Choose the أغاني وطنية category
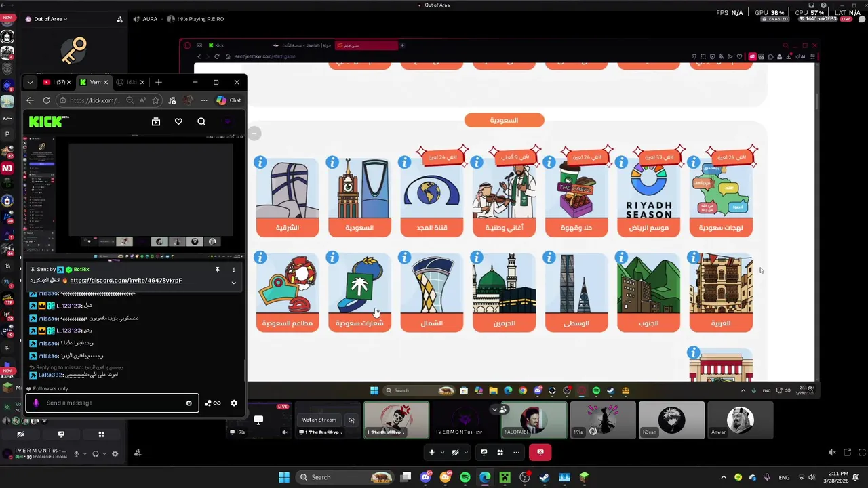Viewport: 868px width, 488px height. coord(504,197)
